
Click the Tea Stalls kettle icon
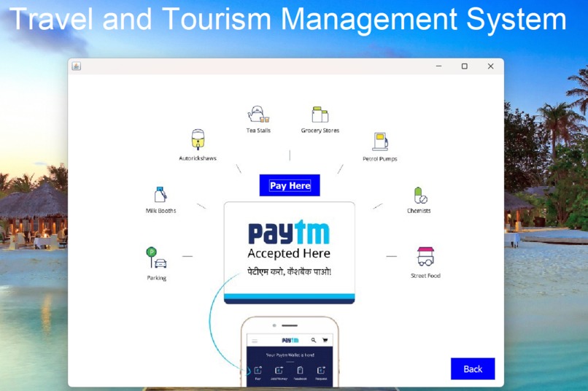258,115
